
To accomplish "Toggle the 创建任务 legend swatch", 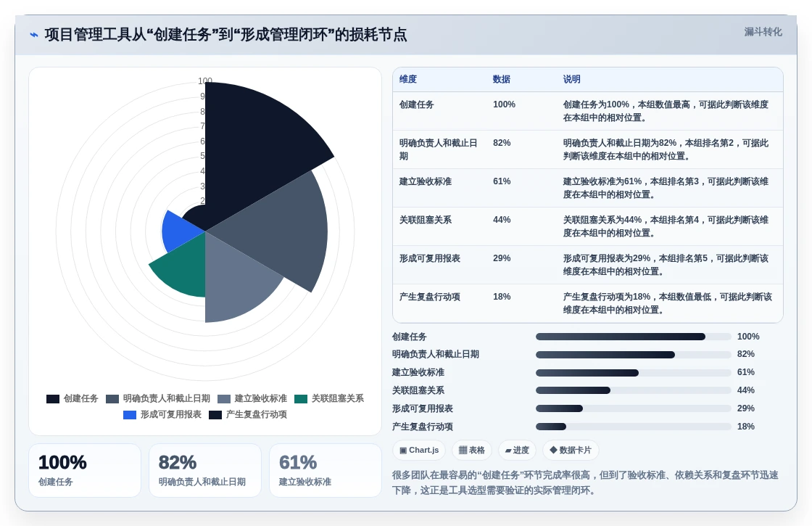I will pos(53,398).
